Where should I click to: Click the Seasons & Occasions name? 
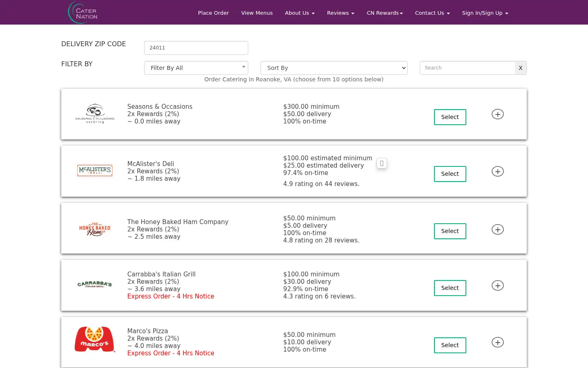160,107
